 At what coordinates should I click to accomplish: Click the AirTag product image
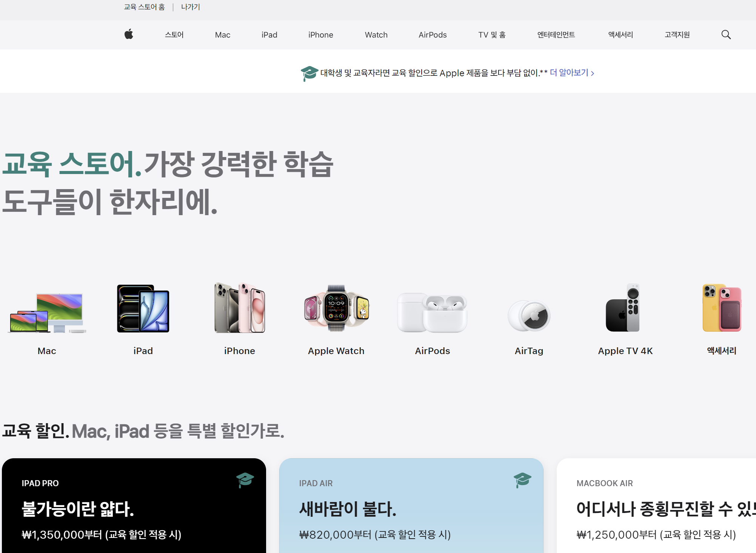click(x=529, y=315)
